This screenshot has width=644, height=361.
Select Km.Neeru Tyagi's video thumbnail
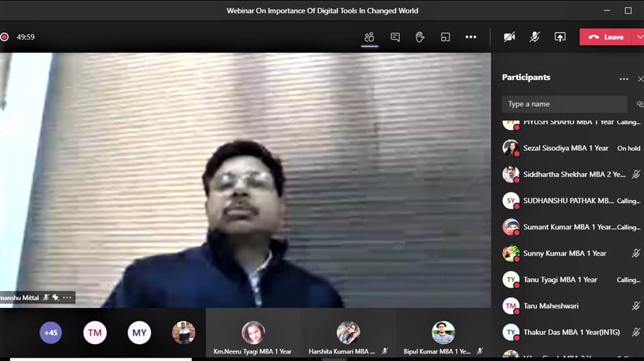coord(253,333)
